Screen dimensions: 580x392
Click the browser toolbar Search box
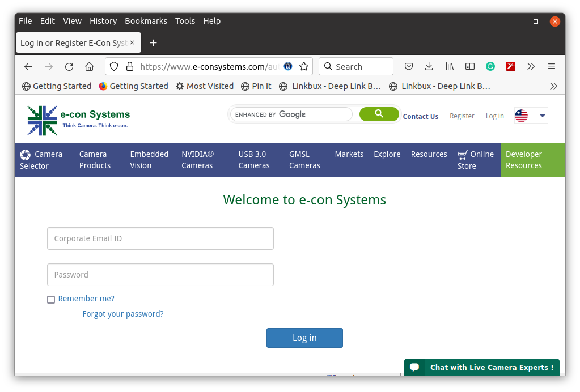pyautogui.click(x=356, y=66)
